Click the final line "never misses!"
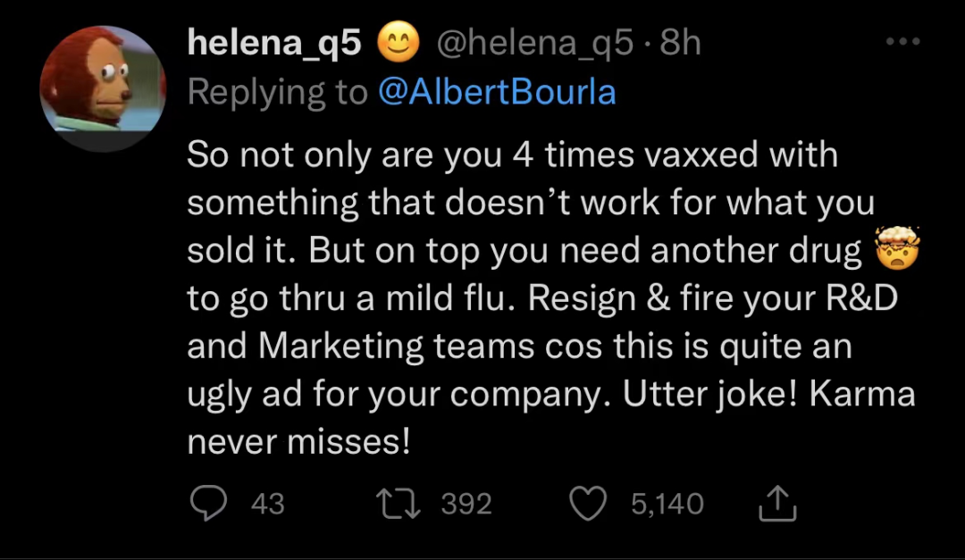965x560 pixels. point(298,442)
